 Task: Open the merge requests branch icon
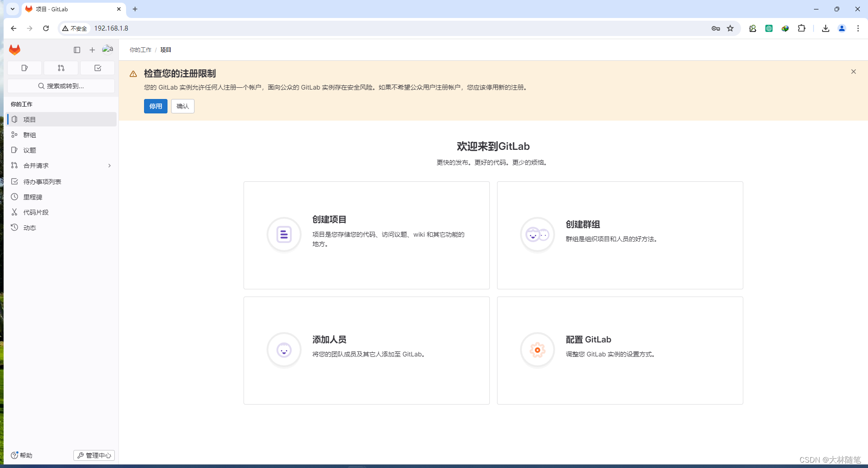coord(61,68)
